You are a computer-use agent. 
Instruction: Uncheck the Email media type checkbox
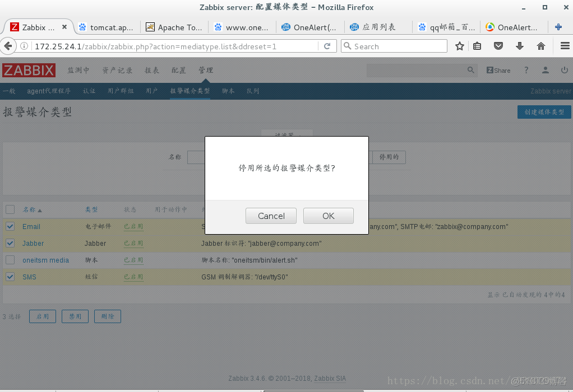coord(10,226)
